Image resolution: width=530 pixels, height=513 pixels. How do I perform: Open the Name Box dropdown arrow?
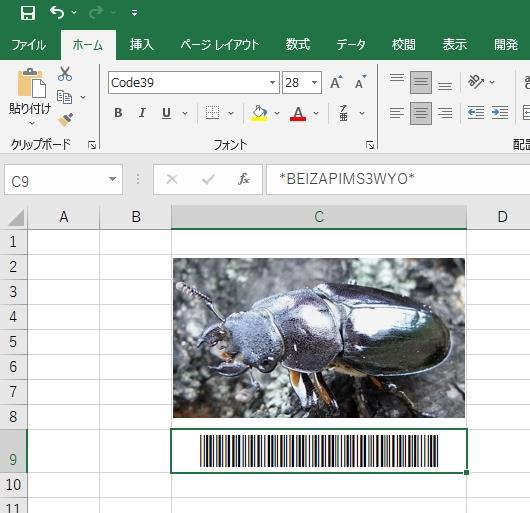click(113, 179)
